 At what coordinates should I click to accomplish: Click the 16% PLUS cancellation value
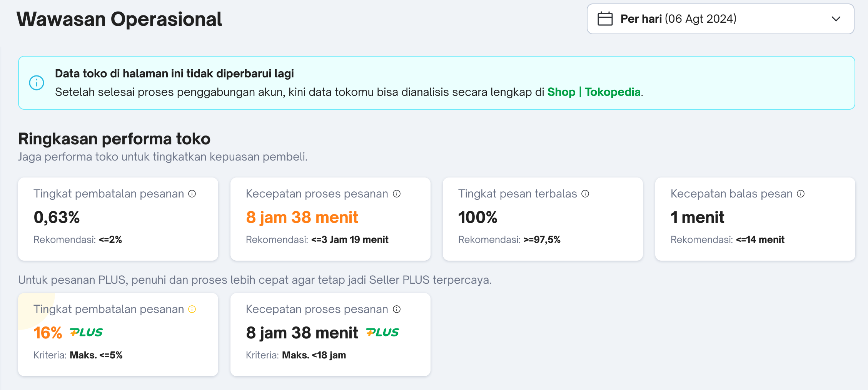coord(48,333)
